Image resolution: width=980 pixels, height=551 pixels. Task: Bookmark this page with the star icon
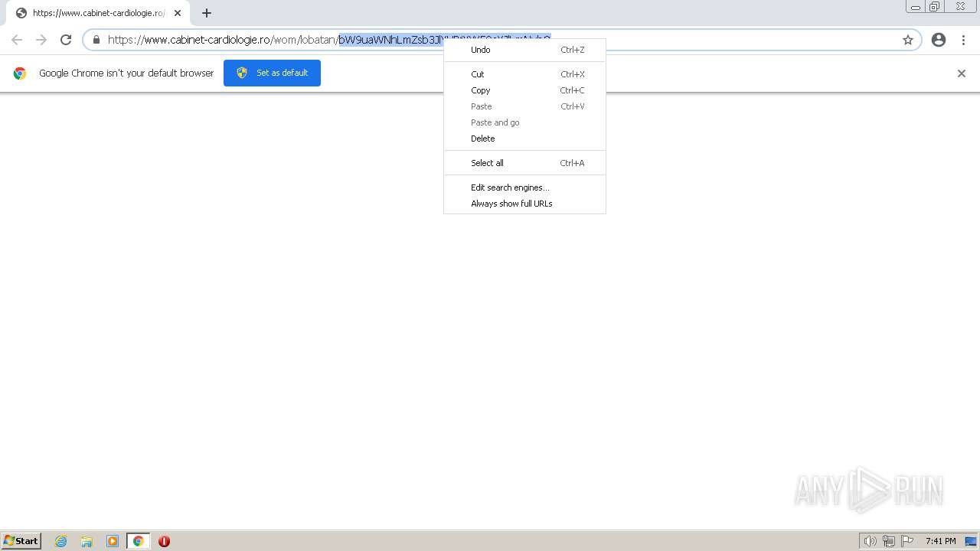click(x=908, y=40)
